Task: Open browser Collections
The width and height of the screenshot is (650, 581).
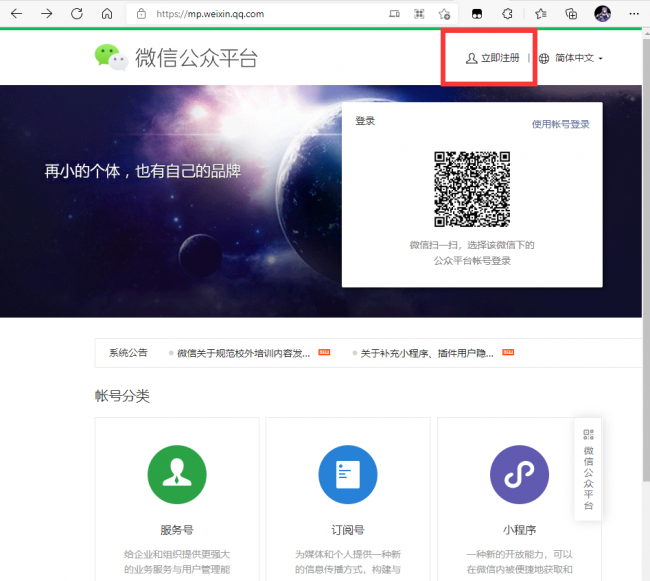Action: tap(571, 14)
